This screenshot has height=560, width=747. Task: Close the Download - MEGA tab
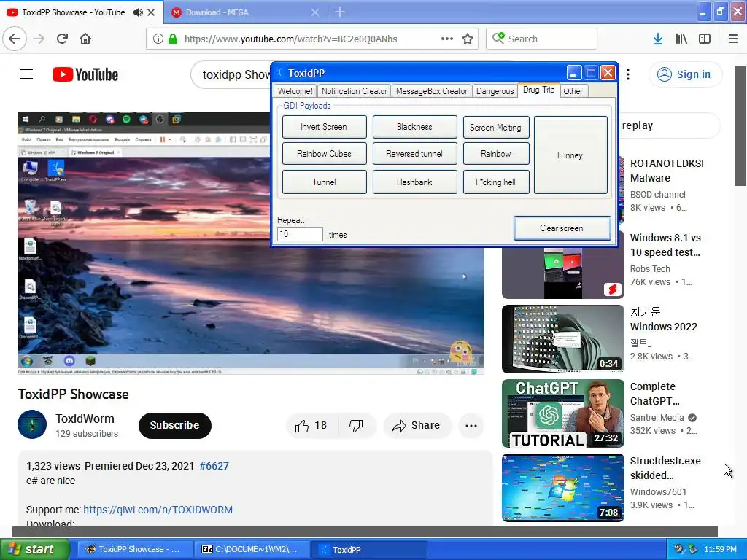point(315,12)
